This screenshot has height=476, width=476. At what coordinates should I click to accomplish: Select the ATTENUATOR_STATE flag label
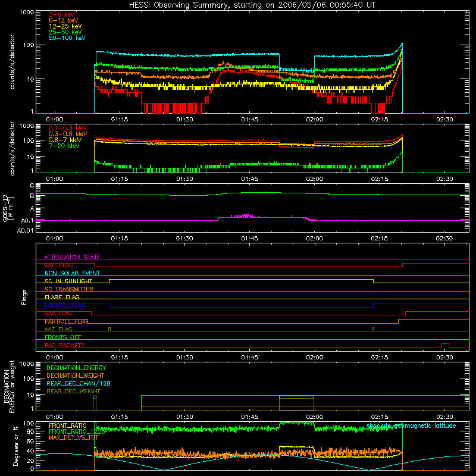click(72, 257)
